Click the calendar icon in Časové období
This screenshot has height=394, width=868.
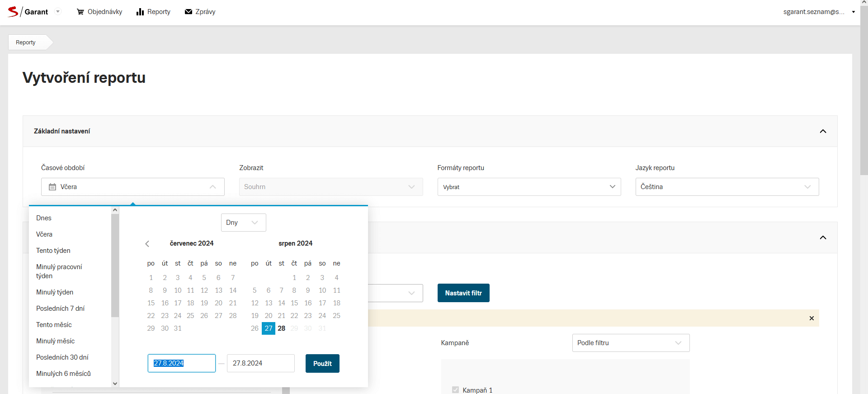pos(52,187)
